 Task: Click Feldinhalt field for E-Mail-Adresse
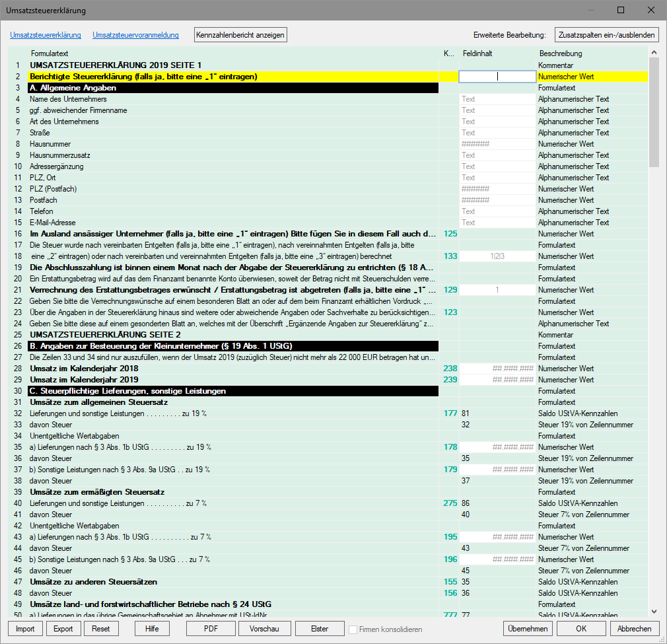point(497,223)
